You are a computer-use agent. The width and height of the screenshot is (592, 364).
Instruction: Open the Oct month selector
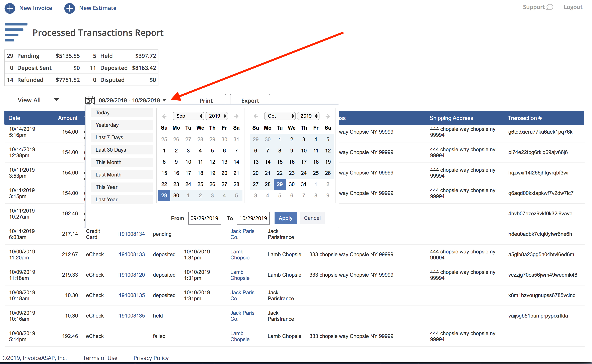280,116
